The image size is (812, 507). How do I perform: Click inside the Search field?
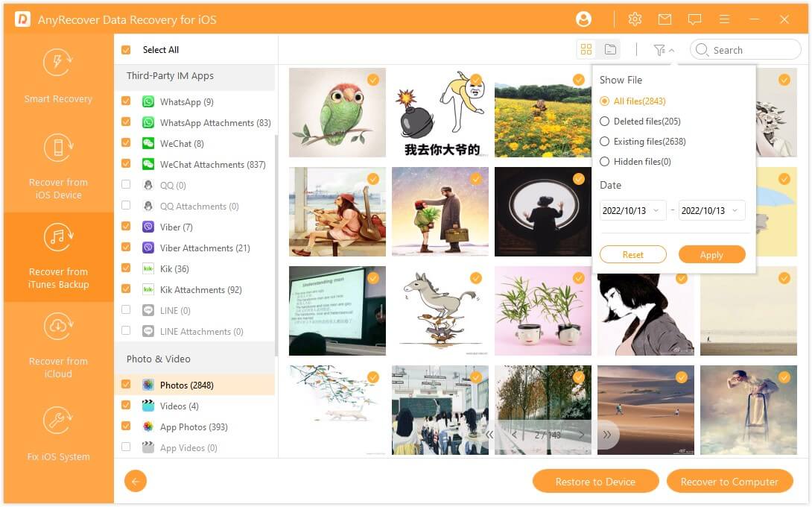(x=745, y=49)
